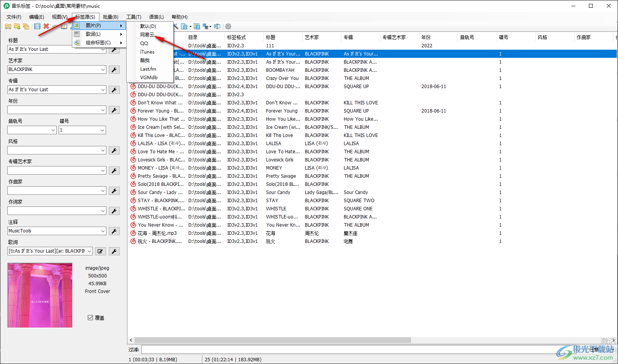Click the save floppy disk icon

click(x=37, y=26)
